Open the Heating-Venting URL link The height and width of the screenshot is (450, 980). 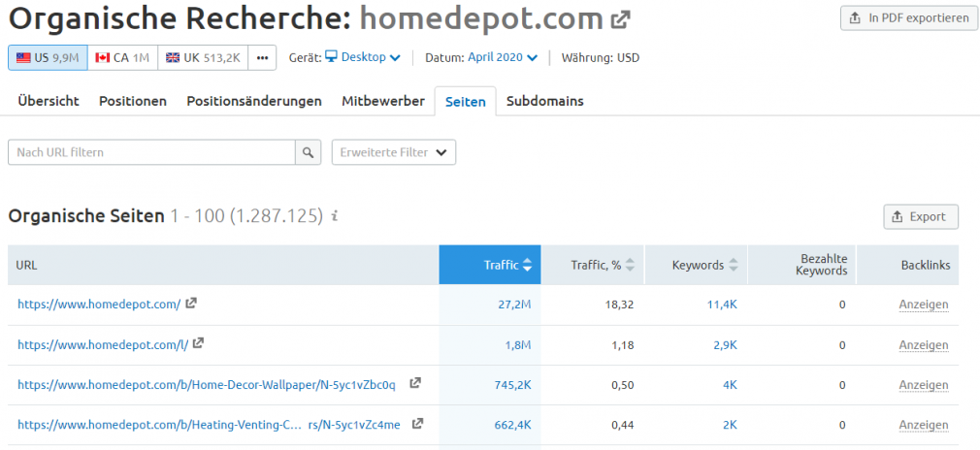coord(209,425)
